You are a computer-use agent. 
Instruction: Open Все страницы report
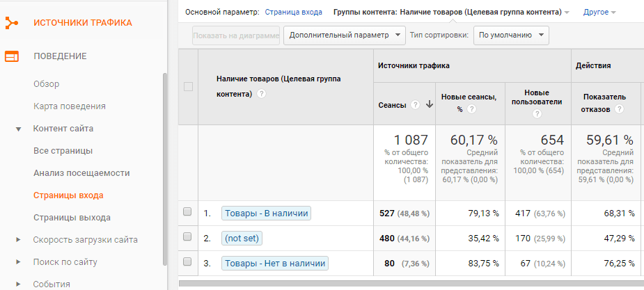point(63,151)
